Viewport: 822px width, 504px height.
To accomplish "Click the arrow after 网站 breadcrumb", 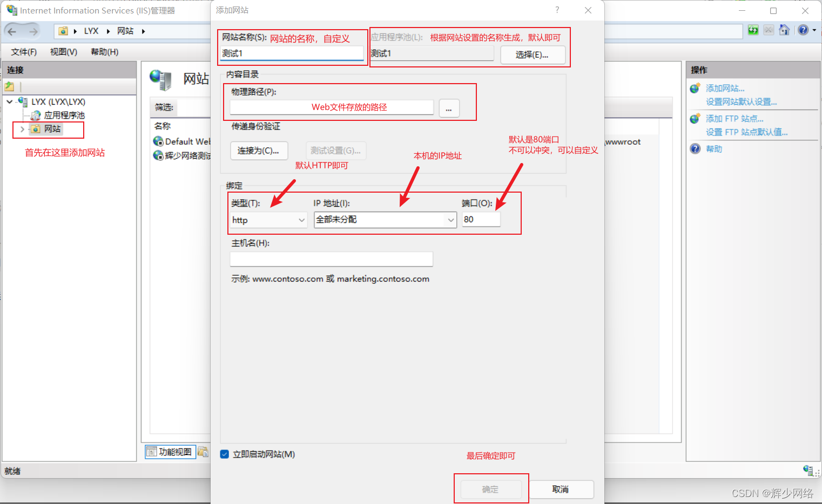I will coord(143,31).
